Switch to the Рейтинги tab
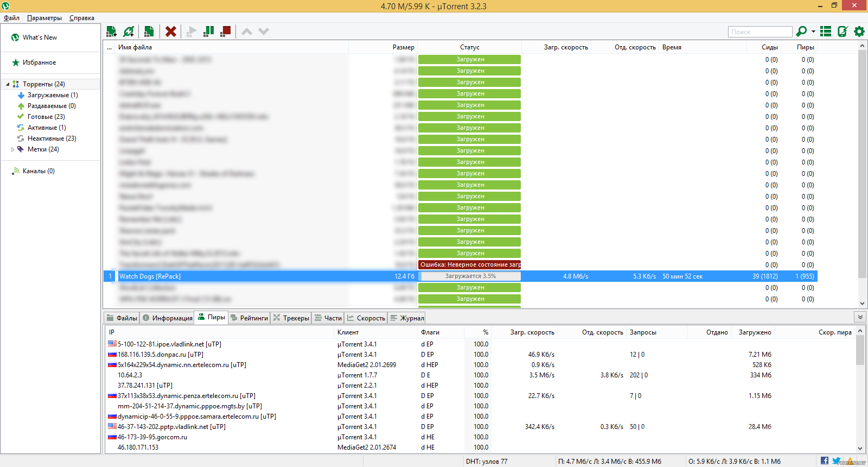 coord(249,318)
